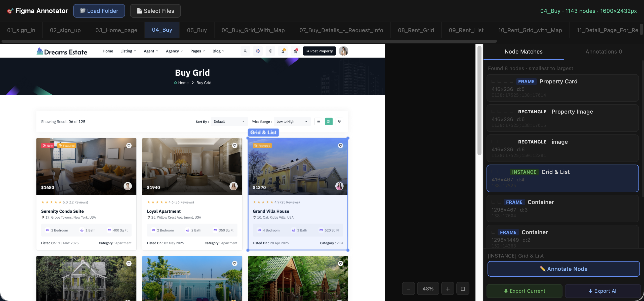Switch to map view pin icon
644x301 pixels.
(x=339, y=122)
